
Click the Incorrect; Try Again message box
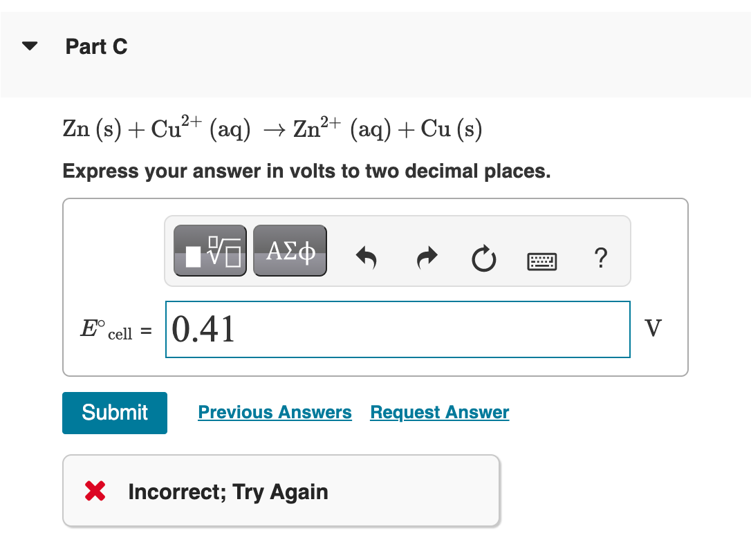280,492
